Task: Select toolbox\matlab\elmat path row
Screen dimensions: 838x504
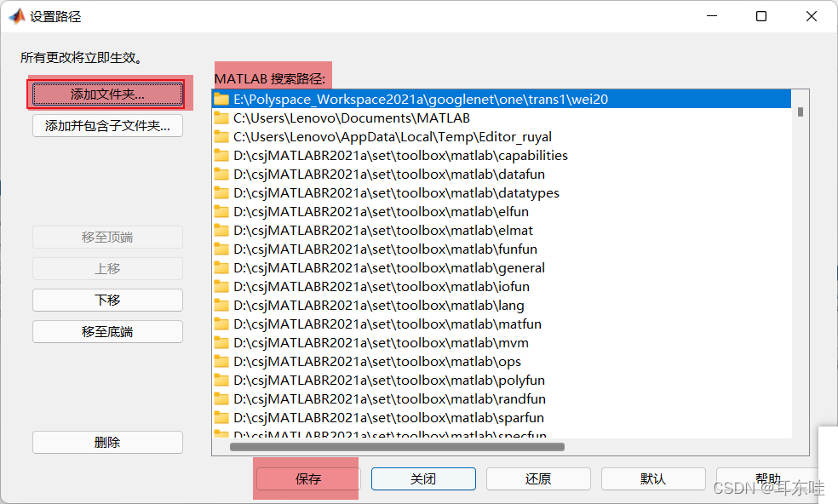Action: click(502, 231)
